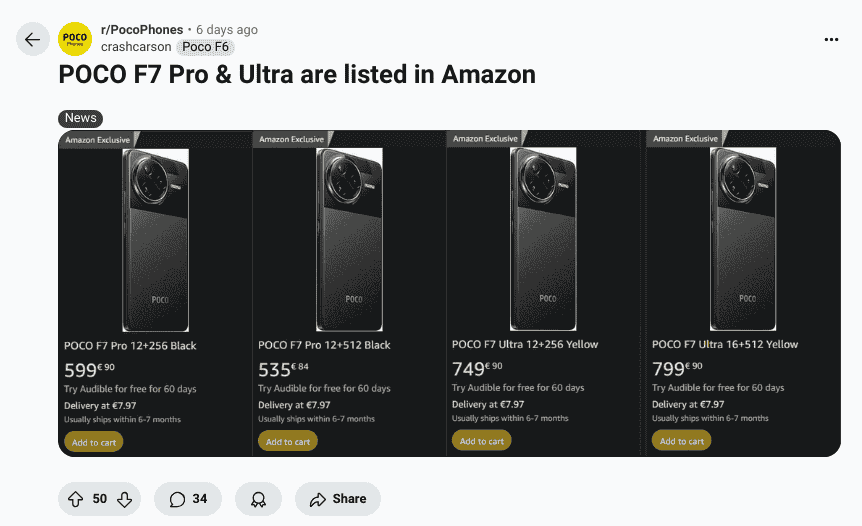The width and height of the screenshot is (862, 526).
Task: Click the POCO F7 Ultra 12+256 Yellow title
Action: 525,344
